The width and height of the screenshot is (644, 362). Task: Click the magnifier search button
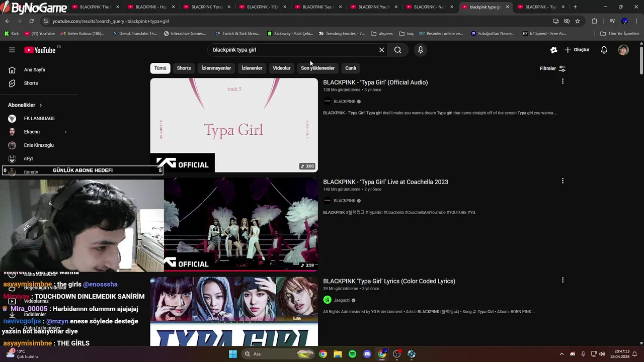tap(398, 50)
